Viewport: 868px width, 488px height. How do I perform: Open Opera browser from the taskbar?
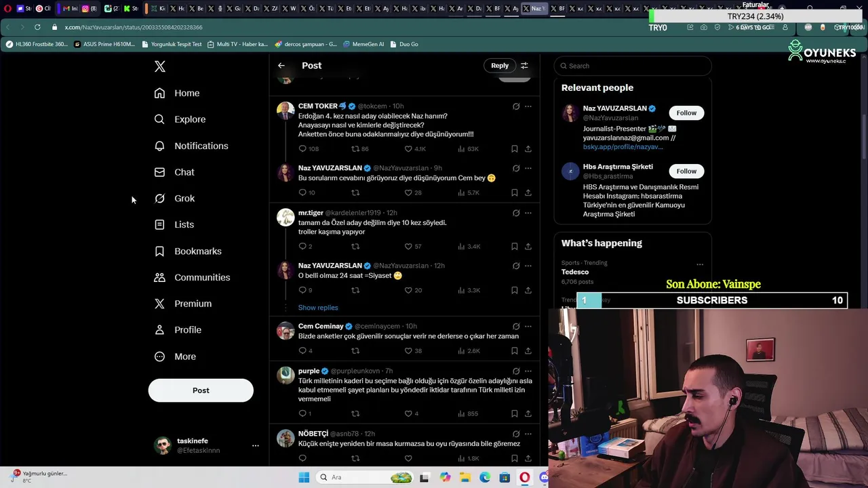(x=524, y=477)
